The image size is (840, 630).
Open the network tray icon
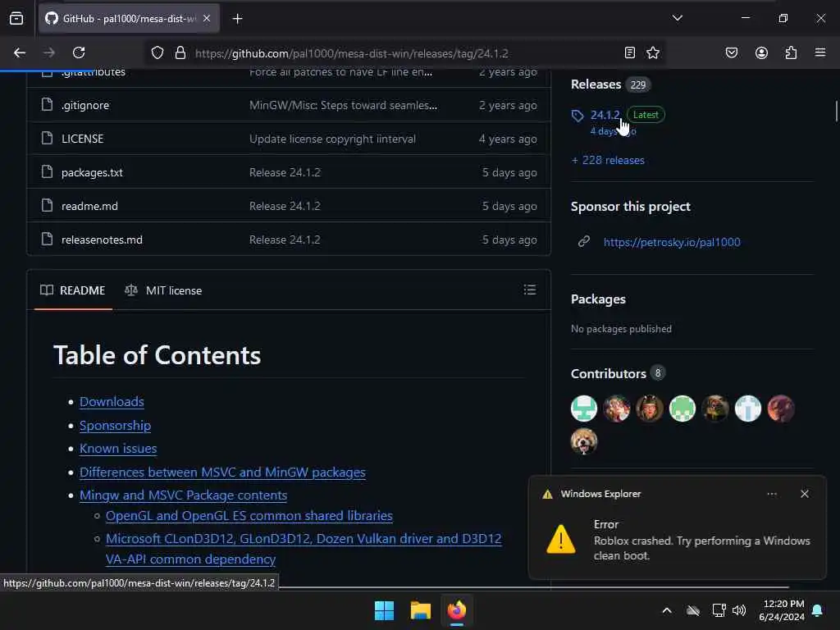tap(719, 610)
